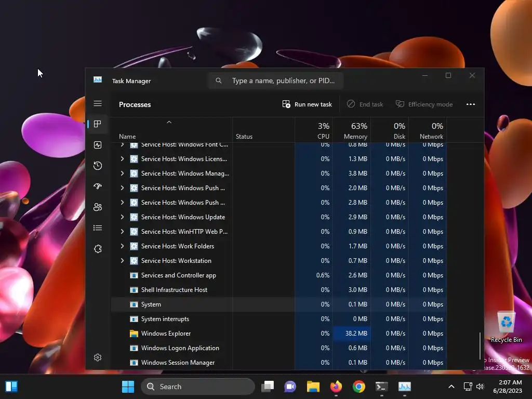
Task: Click the Windows Explorer folder icon in list
Action: coord(134,334)
